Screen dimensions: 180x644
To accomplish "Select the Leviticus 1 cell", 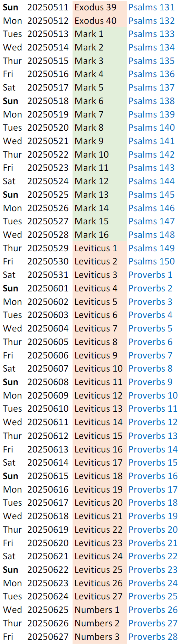I will pos(100,248).
